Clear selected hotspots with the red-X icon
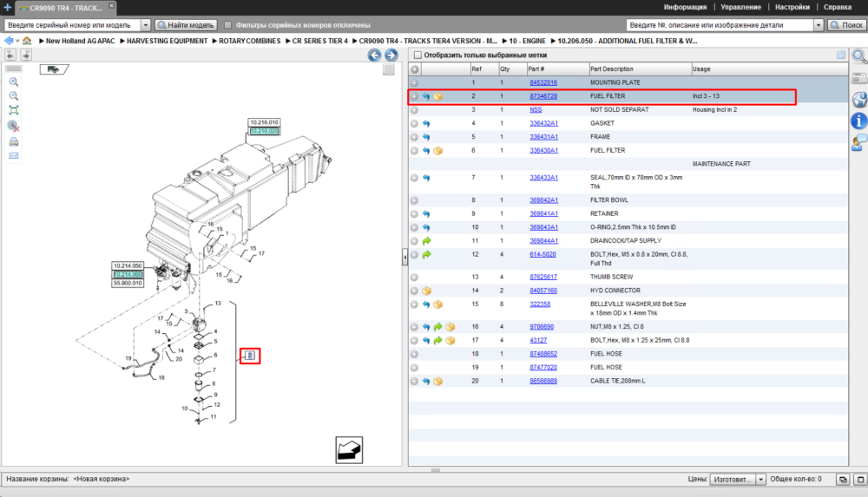Viewport: 868px width, 497px height. pos(14,126)
